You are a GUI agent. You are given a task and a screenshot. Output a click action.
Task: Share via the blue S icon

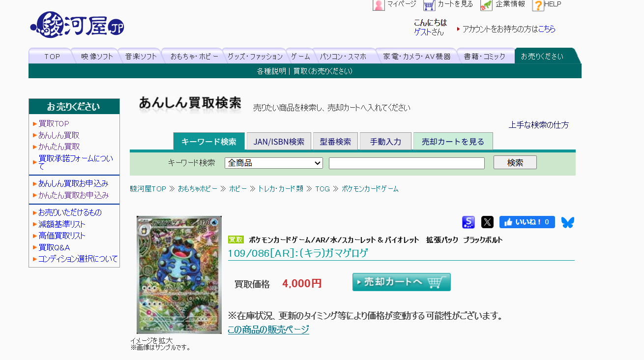tap(468, 222)
